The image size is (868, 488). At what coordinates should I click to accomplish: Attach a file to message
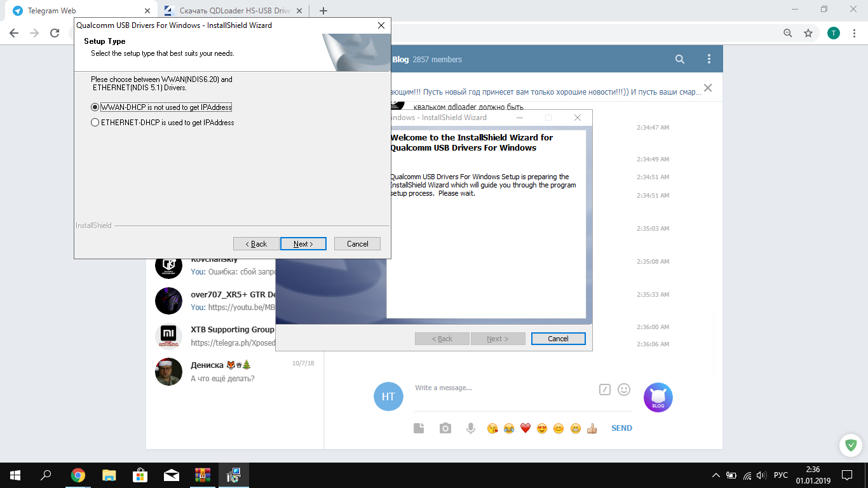click(x=419, y=428)
